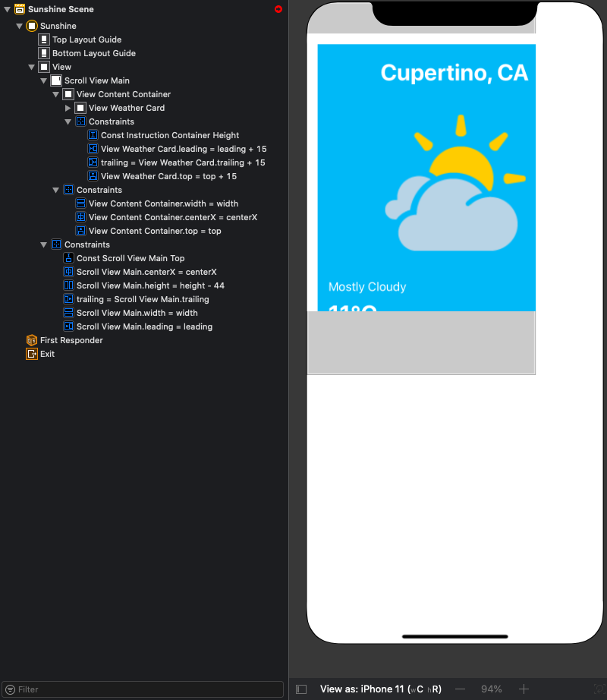Viewport: 607px width, 700px height.
Task: Select the Exit icon in outline
Action: click(32, 354)
